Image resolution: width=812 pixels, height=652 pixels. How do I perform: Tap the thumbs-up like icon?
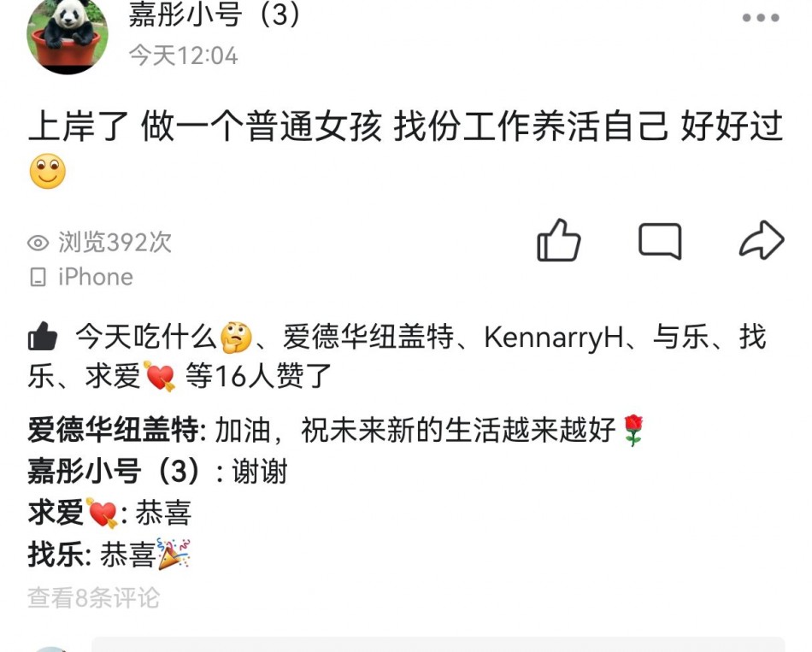pyautogui.click(x=558, y=240)
